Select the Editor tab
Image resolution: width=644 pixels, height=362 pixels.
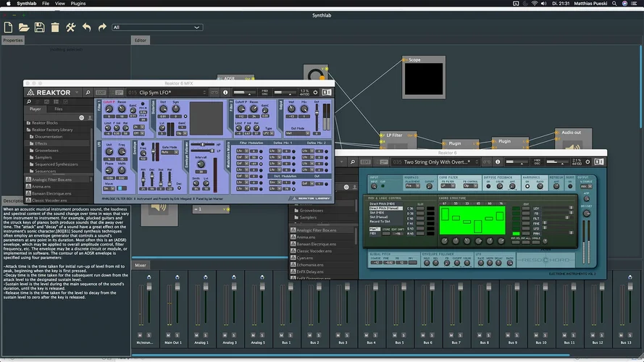click(141, 41)
